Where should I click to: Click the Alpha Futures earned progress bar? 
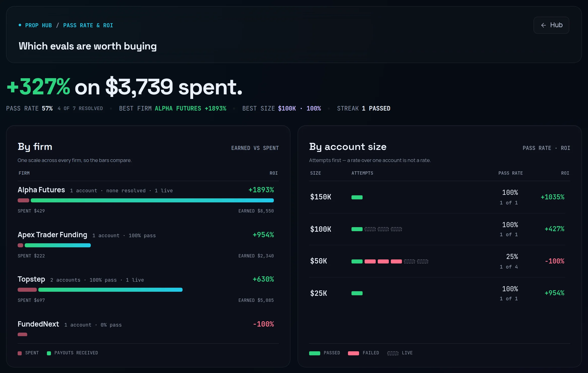click(x=152, y=200)
